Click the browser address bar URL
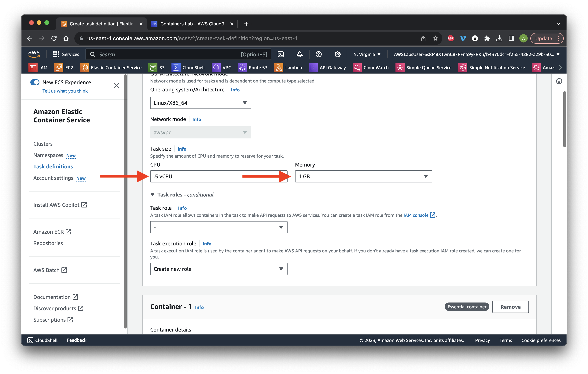Screen dimensions: 588x374 (x=192, y=38)
